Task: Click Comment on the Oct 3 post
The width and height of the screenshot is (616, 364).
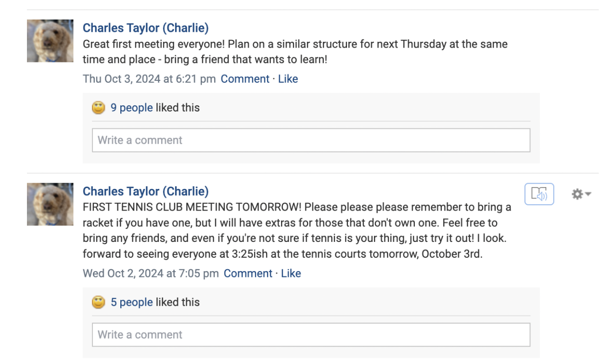Action: click(245, 79)
